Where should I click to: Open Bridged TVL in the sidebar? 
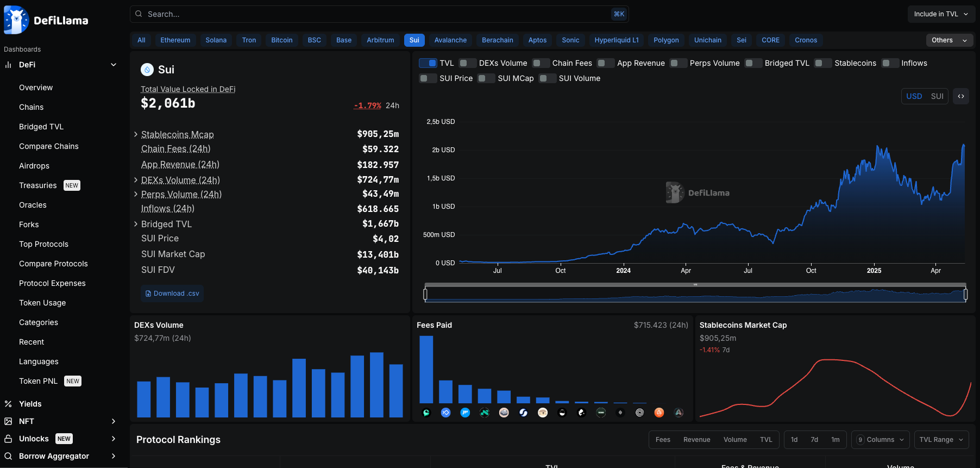pos(41,127)
